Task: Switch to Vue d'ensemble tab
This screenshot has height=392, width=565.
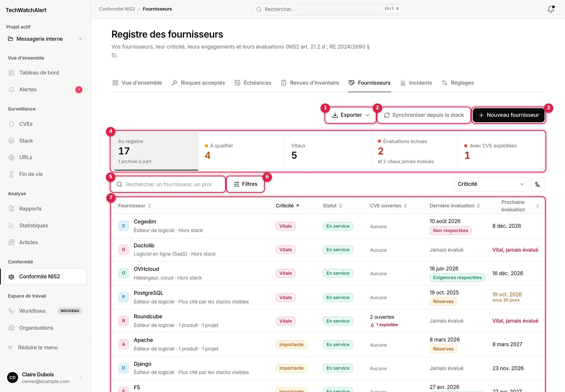Action: (137, 83)
